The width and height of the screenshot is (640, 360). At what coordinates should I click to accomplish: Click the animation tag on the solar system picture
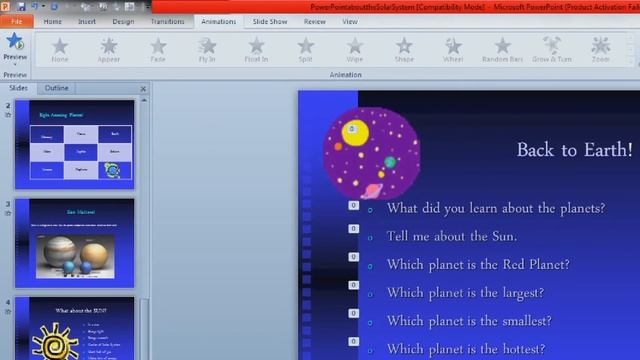pos(352,129)
